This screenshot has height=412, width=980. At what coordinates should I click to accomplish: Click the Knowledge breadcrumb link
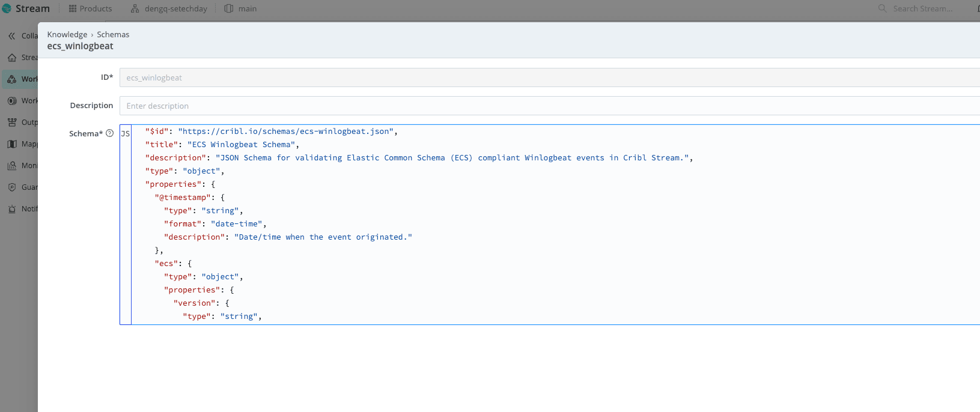coord(67,34)
